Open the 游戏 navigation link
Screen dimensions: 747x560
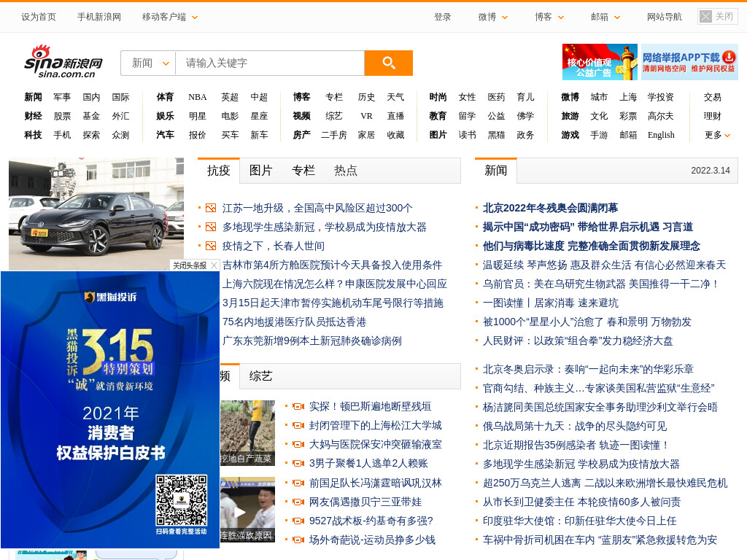570,135
